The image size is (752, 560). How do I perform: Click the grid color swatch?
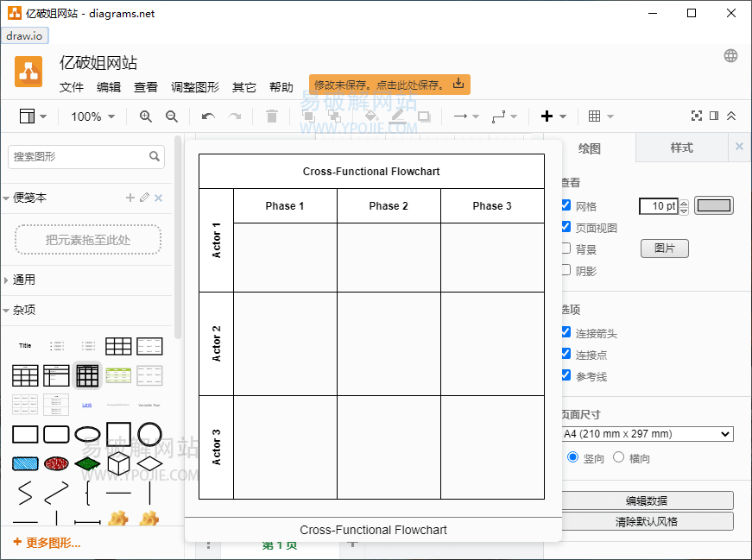(714, 205)
